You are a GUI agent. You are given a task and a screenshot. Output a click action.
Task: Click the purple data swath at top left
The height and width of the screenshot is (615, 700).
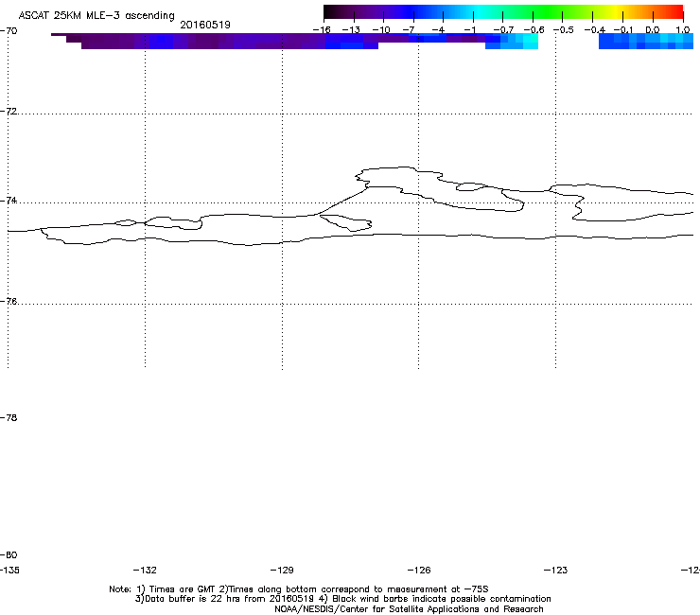click(215, 41)
